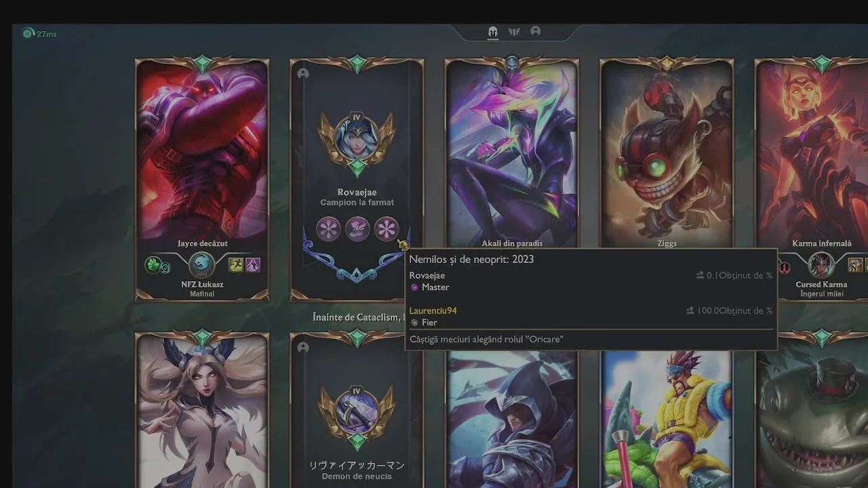Click the third challenge token on Rovaejae card

pos(387,229)
